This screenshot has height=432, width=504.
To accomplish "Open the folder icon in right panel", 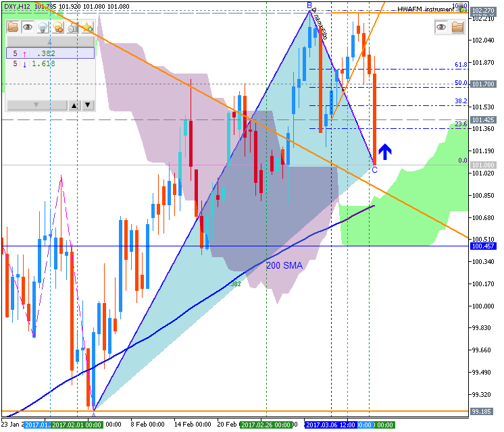I will pos(457,27).
